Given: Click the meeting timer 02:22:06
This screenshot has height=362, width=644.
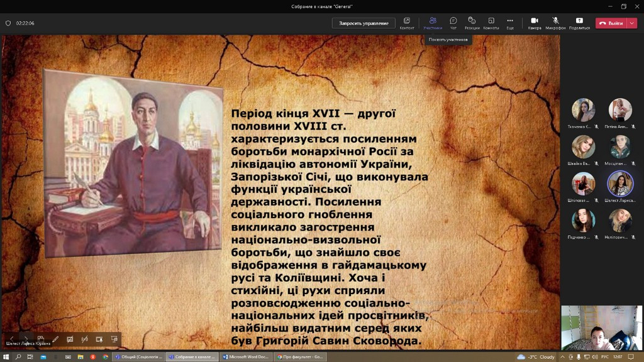Looking at the screenshot, I should 25,23.
